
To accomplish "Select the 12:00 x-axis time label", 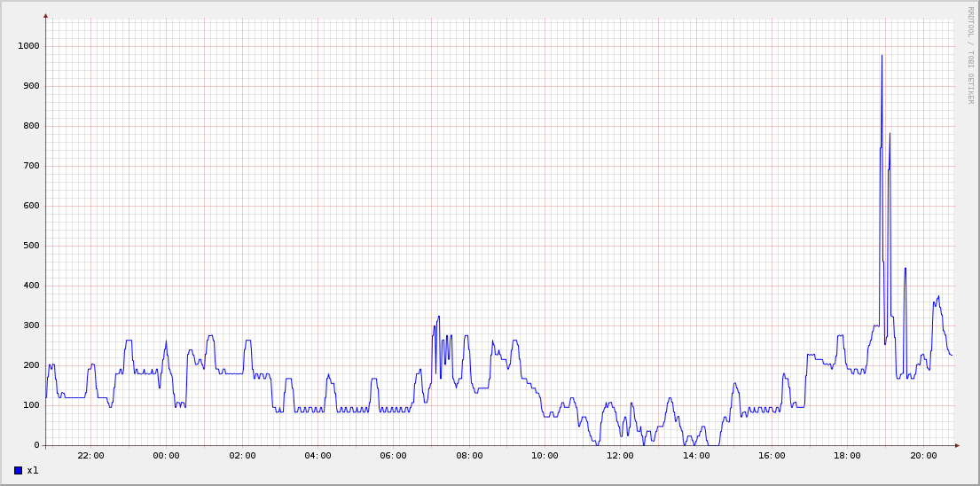I will click(x=620, y=456).
